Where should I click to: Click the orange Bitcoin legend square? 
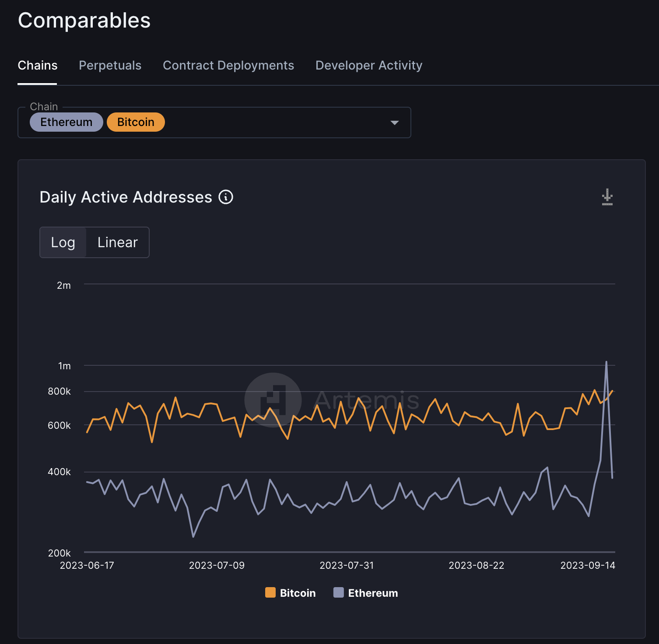click(270, 592)
